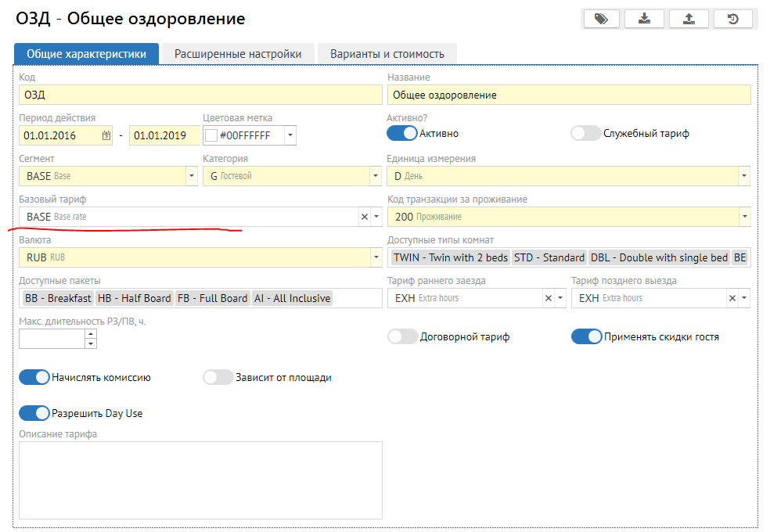
Task: Click the Цветовая метка color swatch
Action: [210, 135]
